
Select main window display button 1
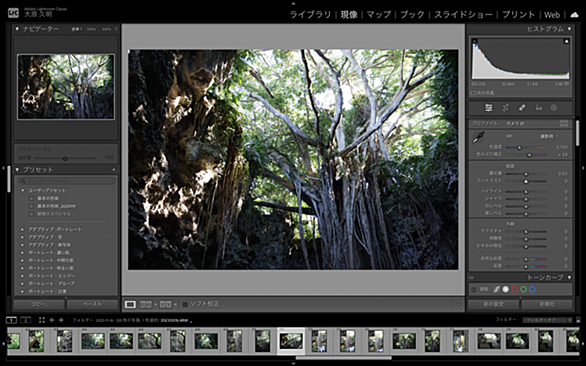[x=12, y=320]
